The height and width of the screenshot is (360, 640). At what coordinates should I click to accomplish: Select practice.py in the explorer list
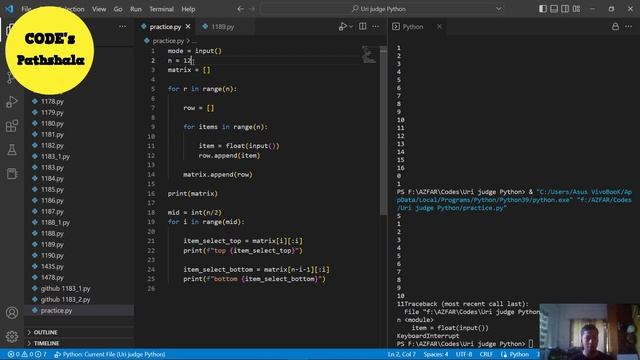coord(80,311)
